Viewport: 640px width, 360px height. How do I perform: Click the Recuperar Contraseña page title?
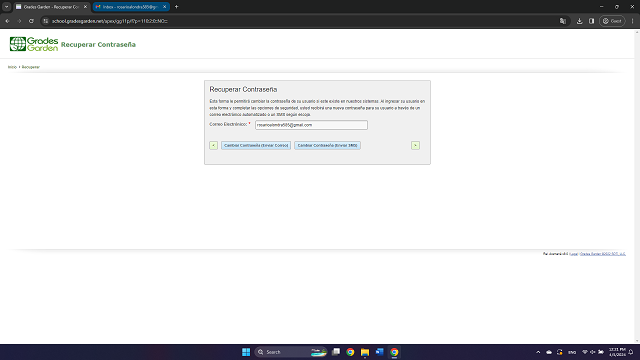click(x=98, y=44)
